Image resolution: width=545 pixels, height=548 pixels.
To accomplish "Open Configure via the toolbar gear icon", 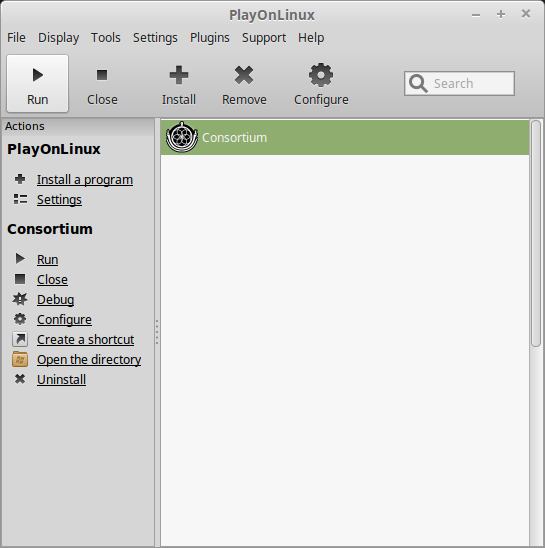I will [321, 75].
